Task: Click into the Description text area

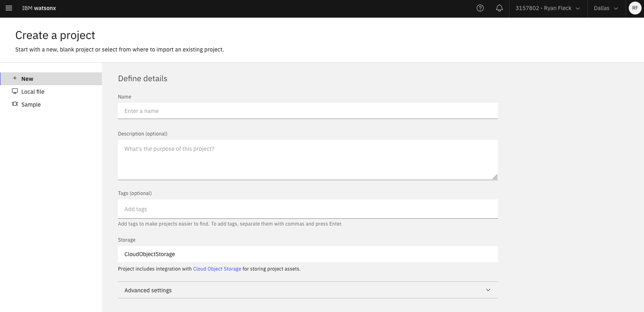Action: pos(308,160)
